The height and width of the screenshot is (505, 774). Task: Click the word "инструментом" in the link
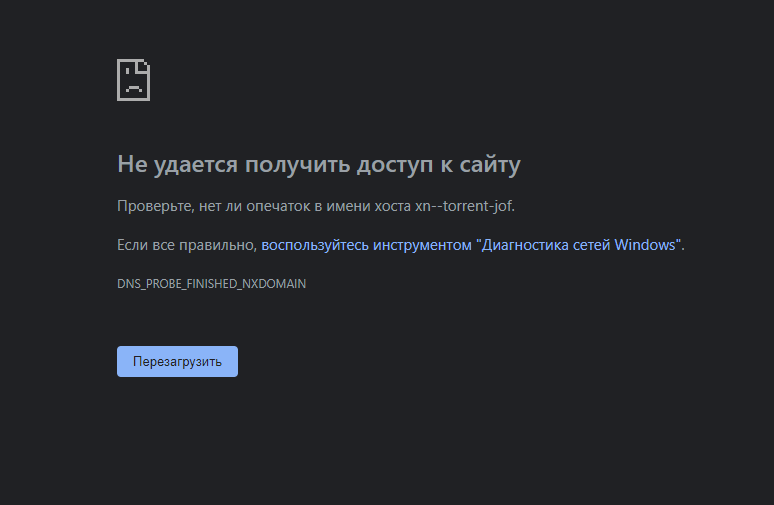422,245
